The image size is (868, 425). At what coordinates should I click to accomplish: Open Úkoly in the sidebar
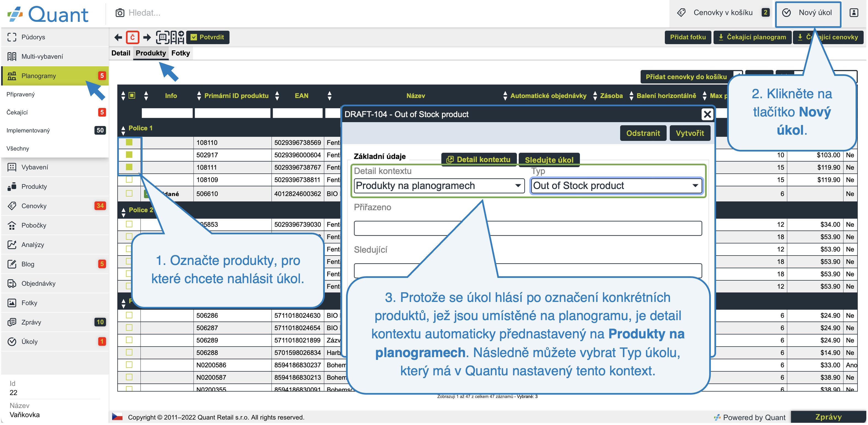tap(55, 342)
